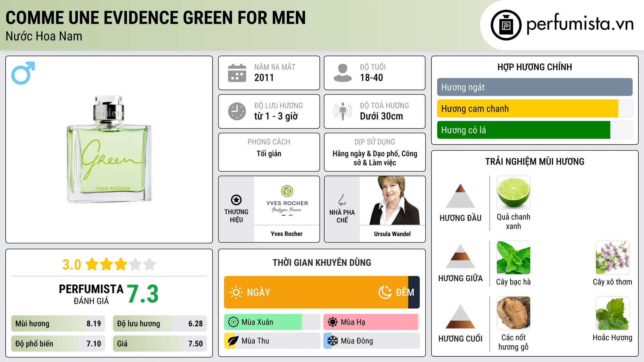Click the 3.0 star rating number

(72, 265)
